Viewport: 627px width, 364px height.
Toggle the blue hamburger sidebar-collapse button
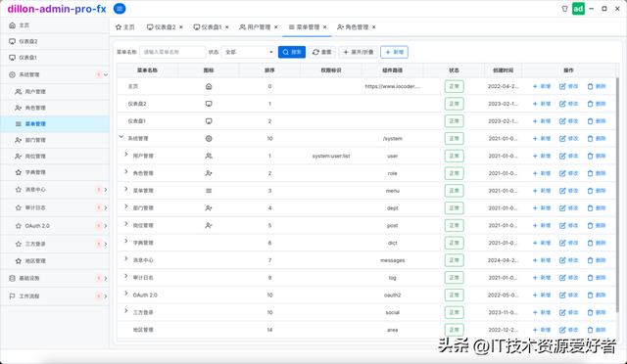pyautogui.click(x=120, y=9)
